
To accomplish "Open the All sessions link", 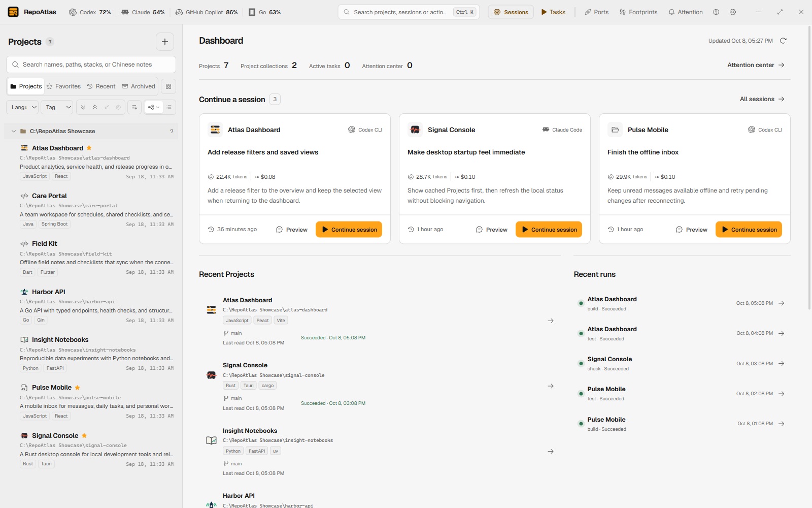I will tap(762, 99).
